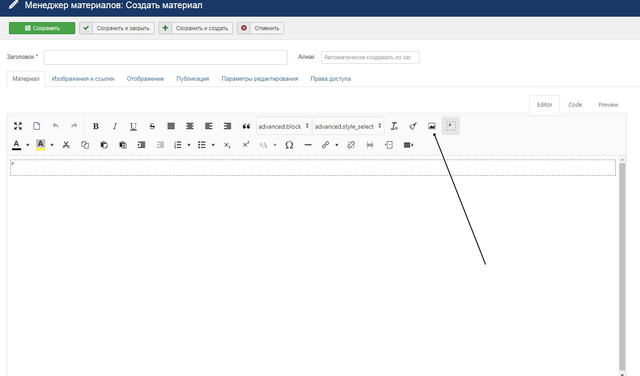Expand bulleted list style options

[213, 145]
